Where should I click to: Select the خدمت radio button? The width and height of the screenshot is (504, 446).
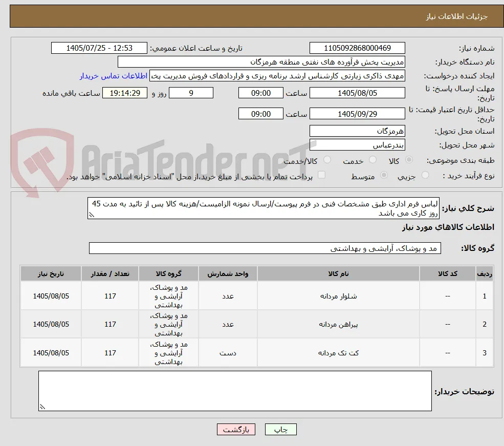372,160
